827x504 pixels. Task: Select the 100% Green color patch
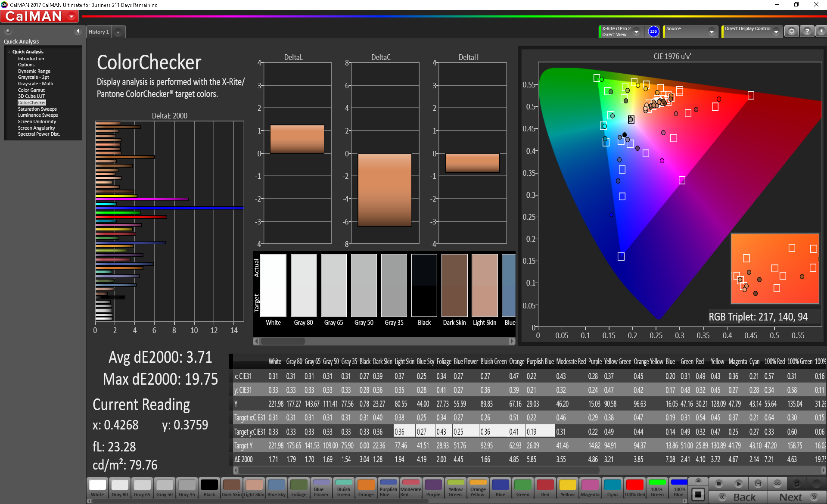[x=657, y=488]
